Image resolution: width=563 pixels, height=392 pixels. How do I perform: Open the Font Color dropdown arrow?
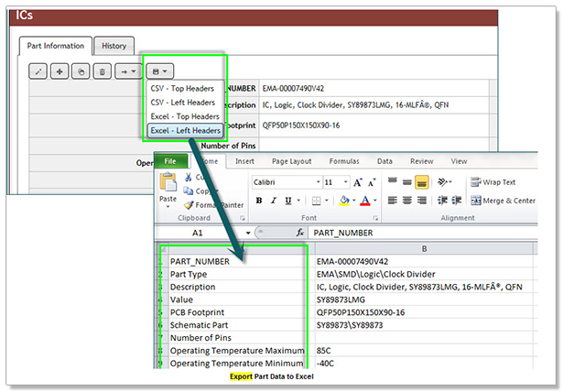point(375,201)
